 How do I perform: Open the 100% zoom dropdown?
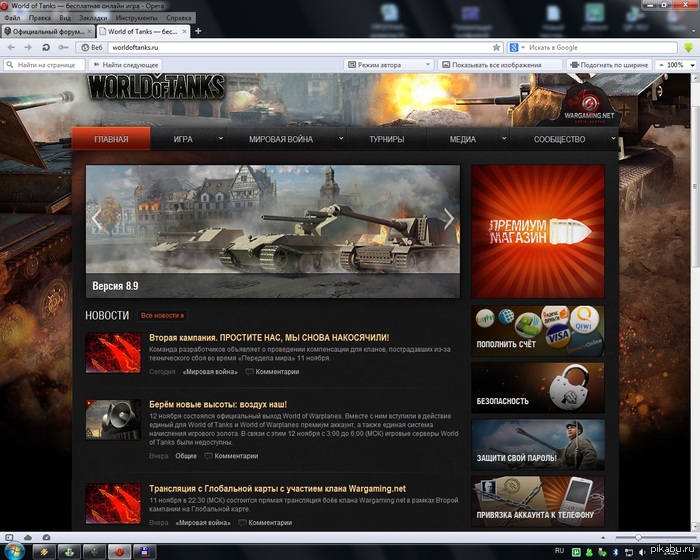[x=692, y=65]
